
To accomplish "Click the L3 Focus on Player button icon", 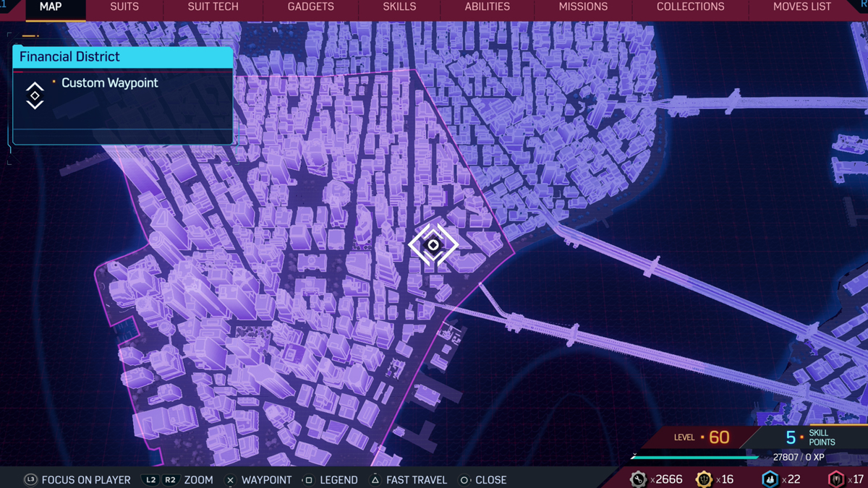I will (30, 479).
